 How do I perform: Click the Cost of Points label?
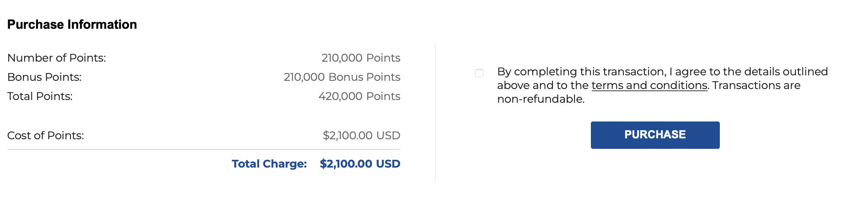46,136
